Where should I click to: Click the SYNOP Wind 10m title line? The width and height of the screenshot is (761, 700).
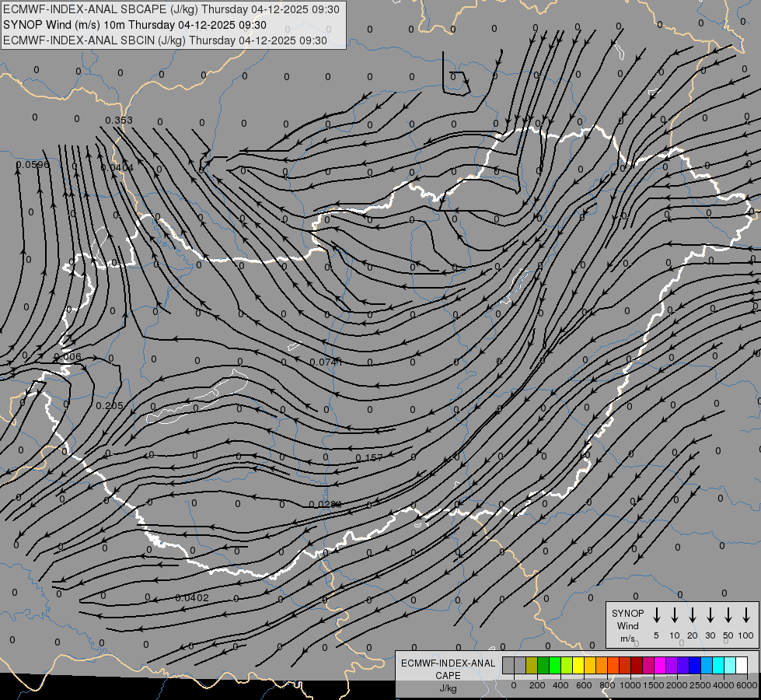[x=134, y=25]
